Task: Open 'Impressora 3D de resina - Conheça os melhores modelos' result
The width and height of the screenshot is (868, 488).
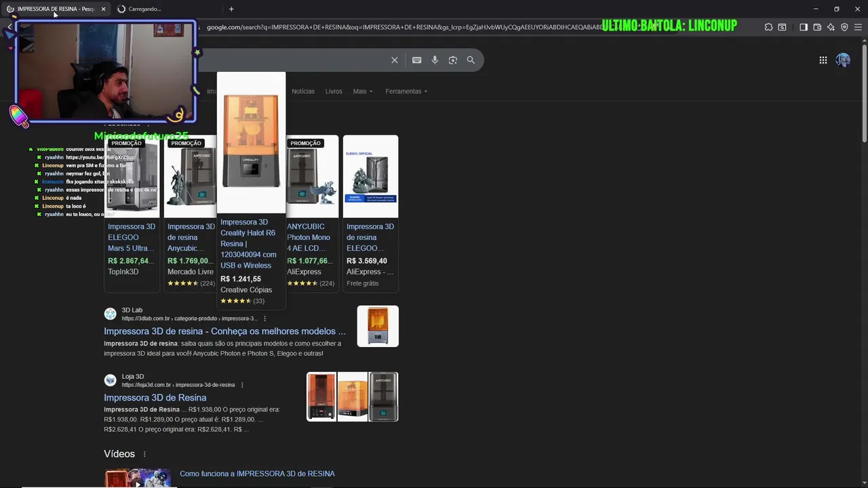Action: pos(224,331)
